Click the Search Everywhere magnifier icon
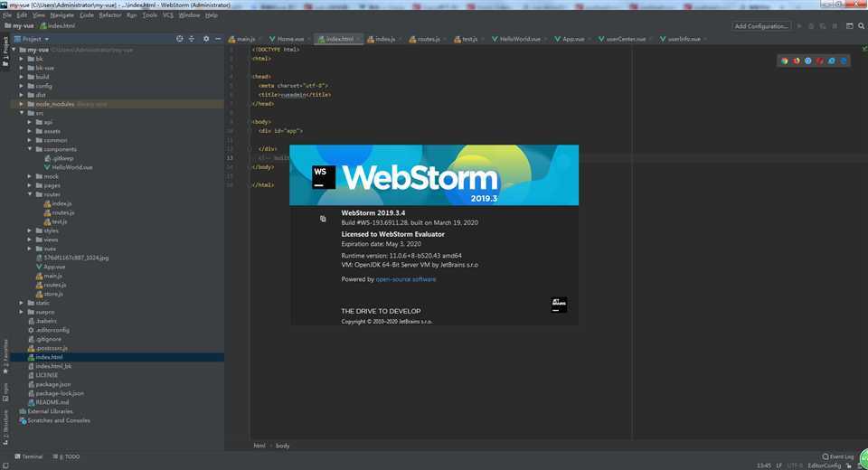Viewport: 868px width, 470px height. pos(861,26)
